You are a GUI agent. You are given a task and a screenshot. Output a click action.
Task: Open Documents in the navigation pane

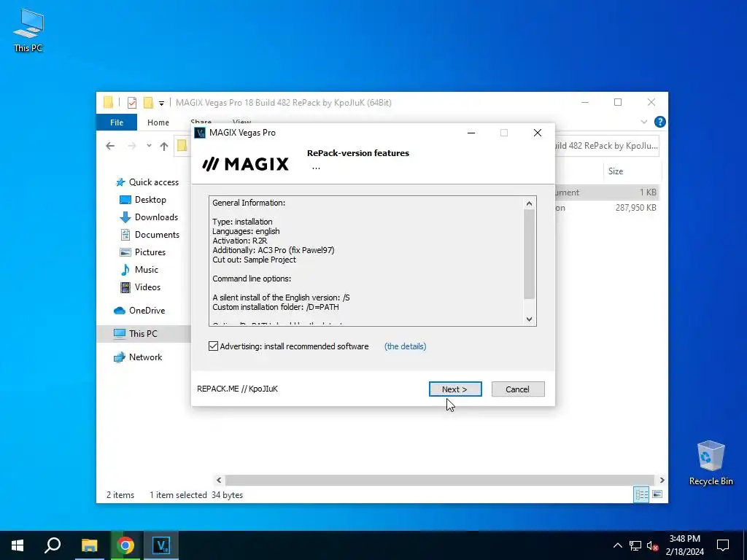[150, 234]
